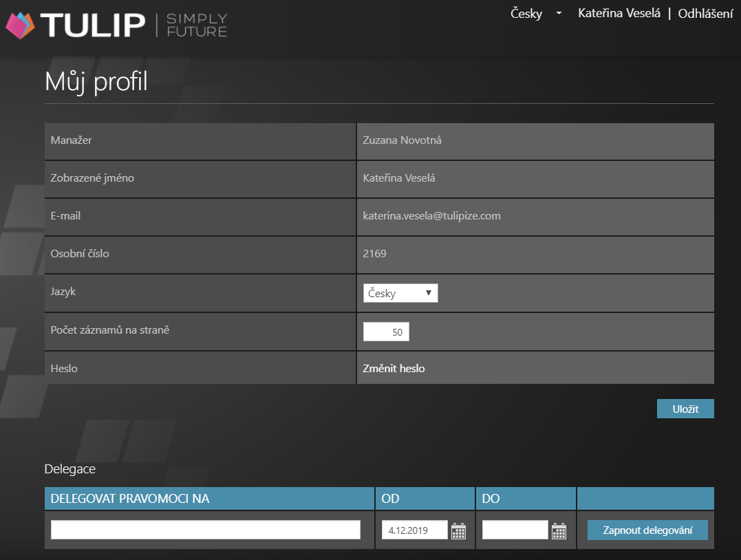The height and width of the screenshot is (560, 741).
Task: Click the empty DO date field
Action: 515,530
